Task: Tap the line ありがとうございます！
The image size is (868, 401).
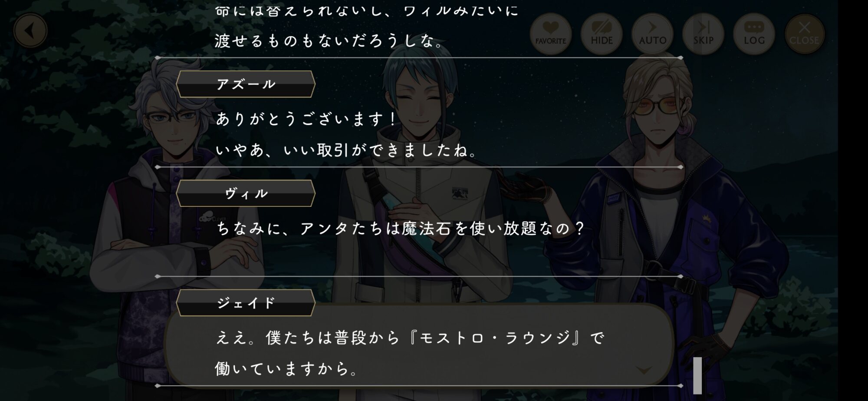Action: pyautogui.click(x=306, y=119)
